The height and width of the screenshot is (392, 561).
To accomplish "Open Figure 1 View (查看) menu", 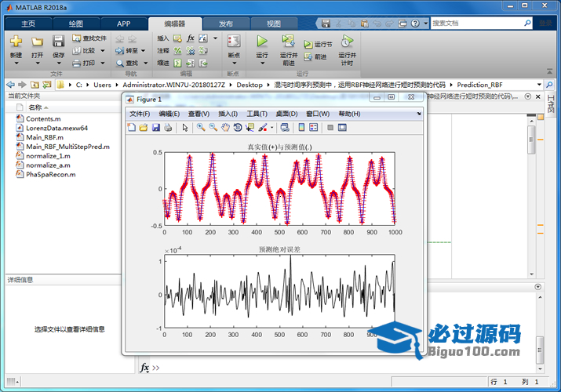I will 199,114.
